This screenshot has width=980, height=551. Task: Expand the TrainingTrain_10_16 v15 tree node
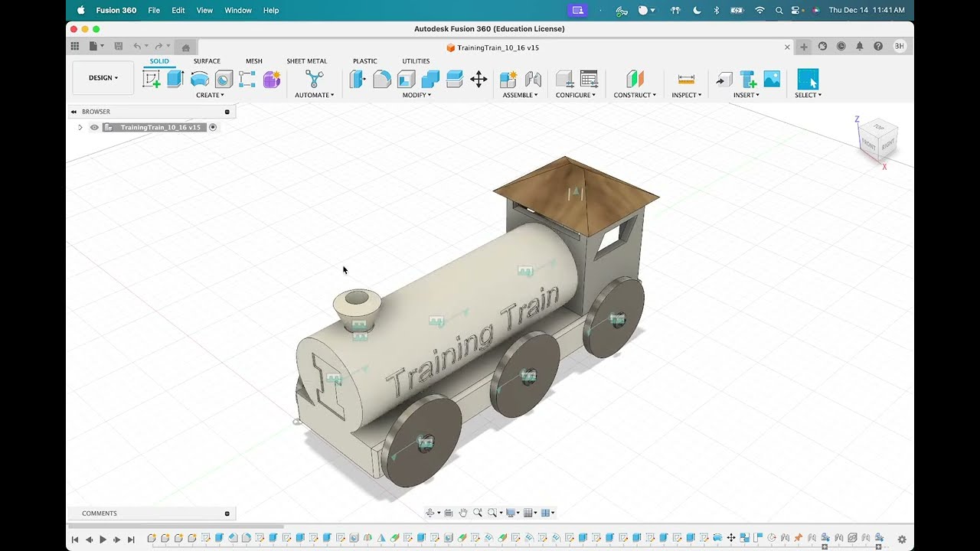coord(80,127)
